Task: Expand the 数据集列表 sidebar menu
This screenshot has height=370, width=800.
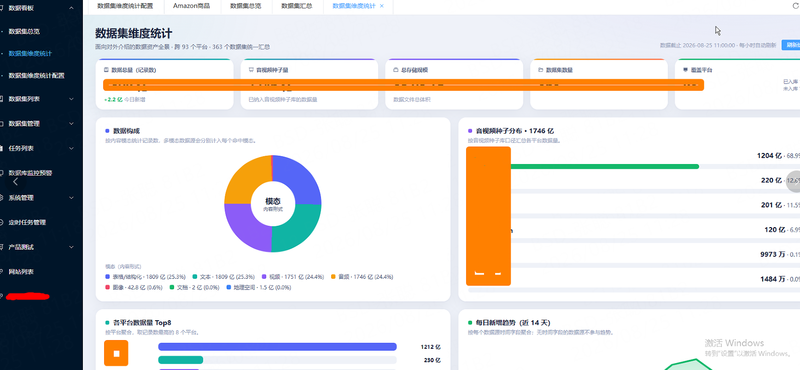Action: click(x=71, y=98)
